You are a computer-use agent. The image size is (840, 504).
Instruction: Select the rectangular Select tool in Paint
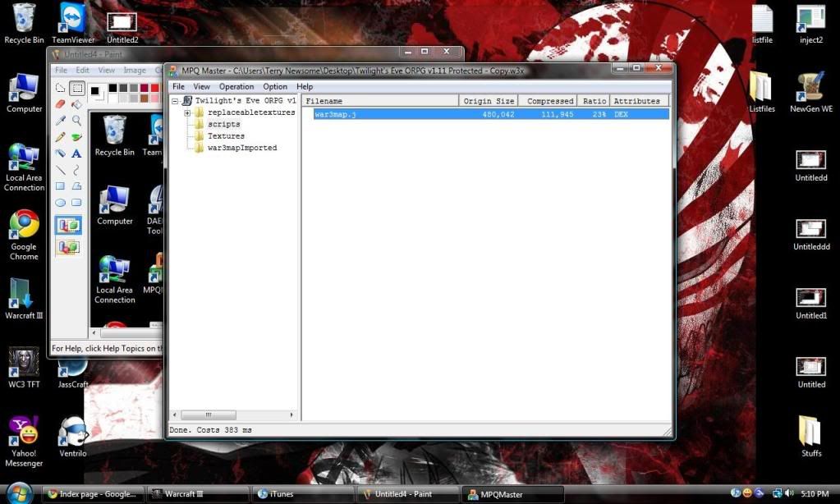pos(77,88)
